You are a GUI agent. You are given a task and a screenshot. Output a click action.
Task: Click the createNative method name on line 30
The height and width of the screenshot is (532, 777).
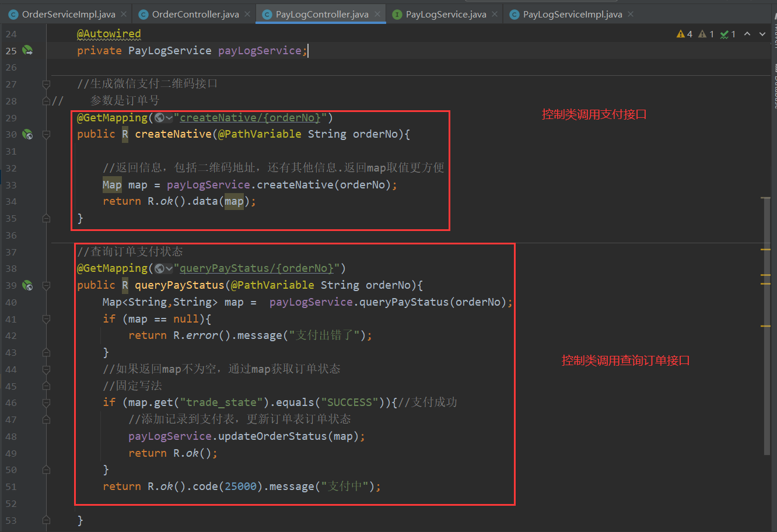[173, 134]
